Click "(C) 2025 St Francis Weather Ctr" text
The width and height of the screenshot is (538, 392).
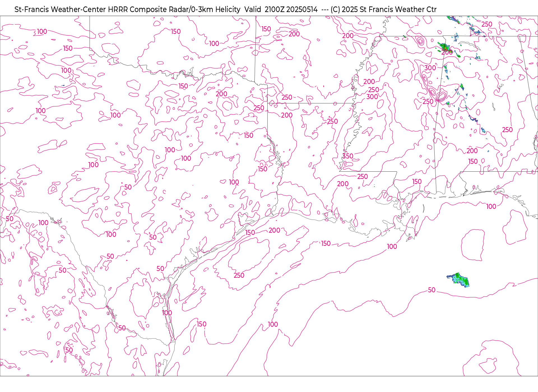pyautogui.click(x=383, y=10)
